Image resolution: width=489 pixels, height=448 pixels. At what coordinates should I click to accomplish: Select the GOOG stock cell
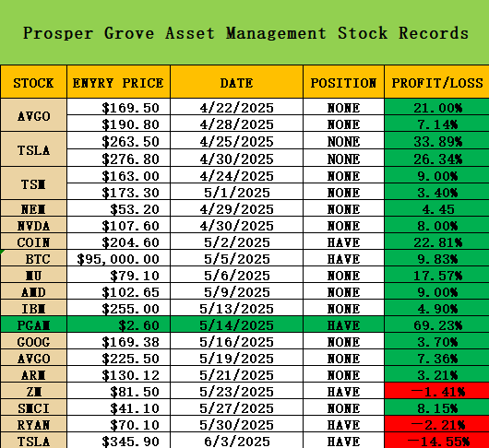33,341
